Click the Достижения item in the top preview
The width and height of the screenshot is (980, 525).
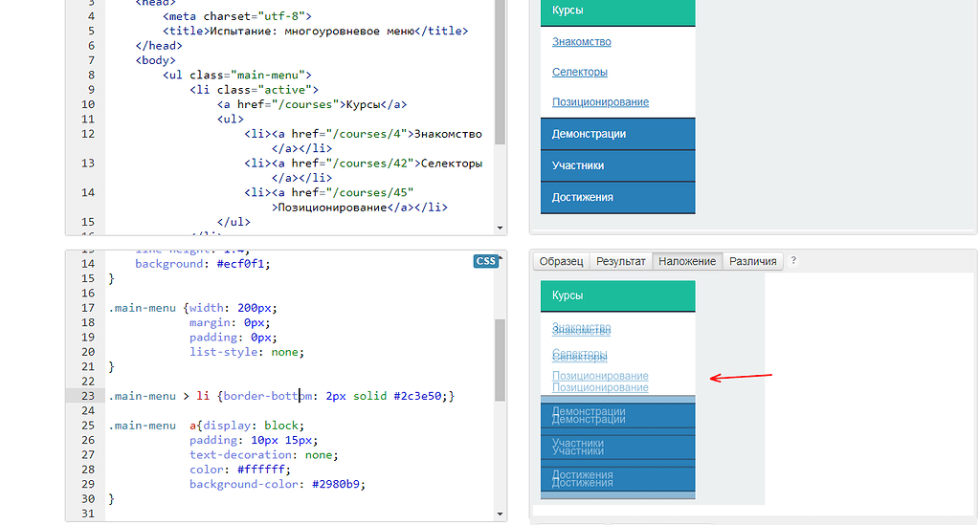(617, 197)
